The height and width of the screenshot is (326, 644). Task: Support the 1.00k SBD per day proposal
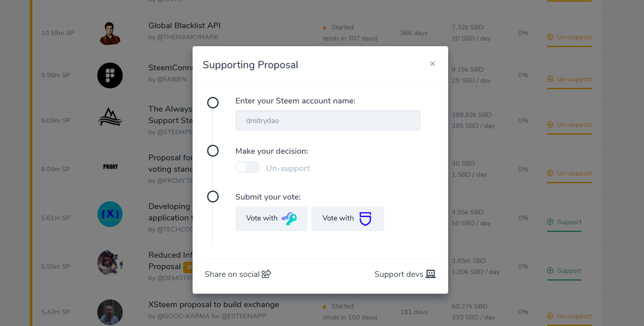[x=564, y=271]
